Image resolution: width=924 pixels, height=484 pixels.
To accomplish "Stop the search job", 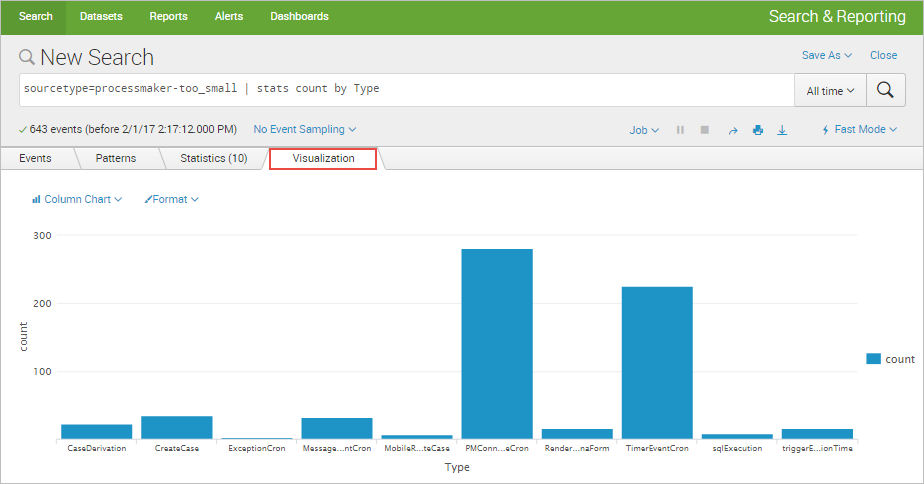I will click(x=704, y=130).
